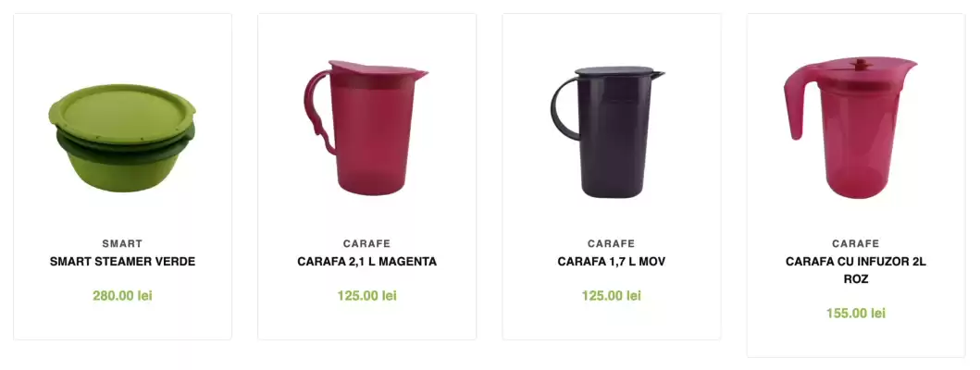Select CARAFE category above the magenta carafe title
The image size is (980, 370).
[x=366, y=244]
